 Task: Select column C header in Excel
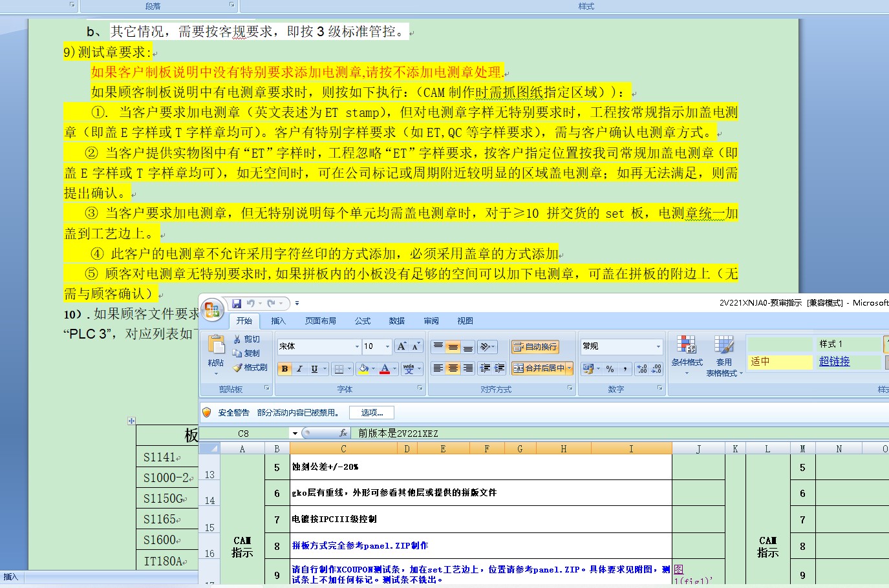click(343, 448)
